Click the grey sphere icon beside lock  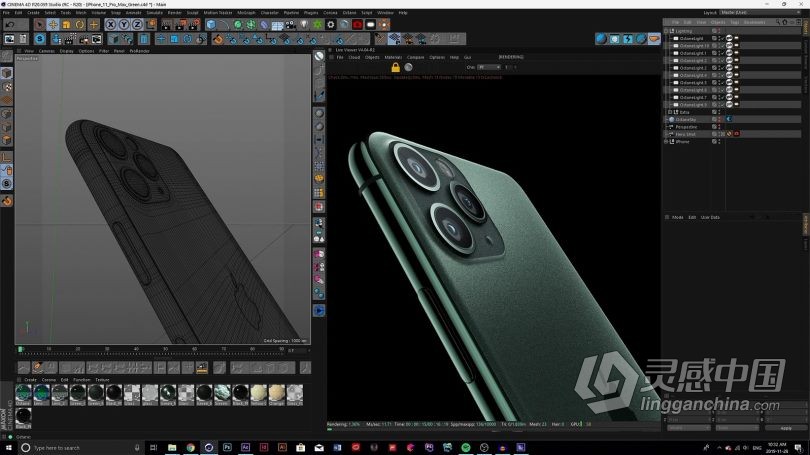tap(409, 67)
